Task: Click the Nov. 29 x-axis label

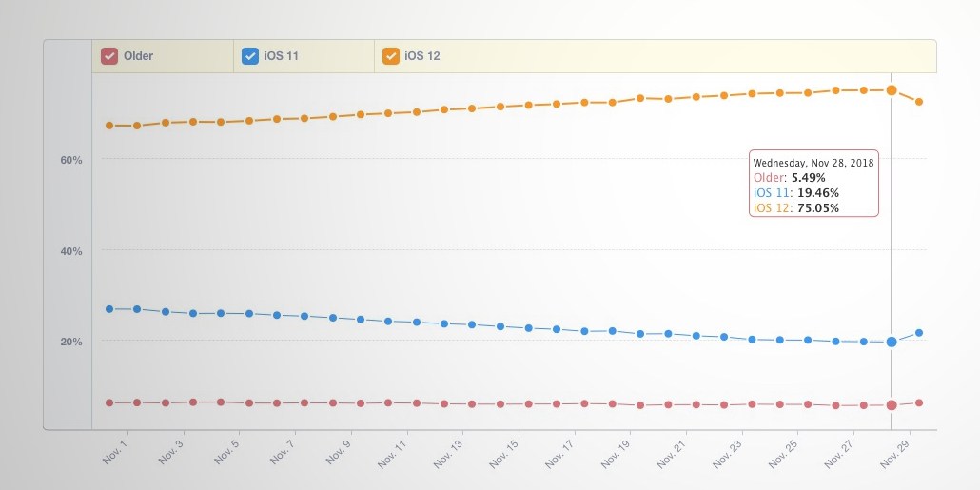Action: 895,453
